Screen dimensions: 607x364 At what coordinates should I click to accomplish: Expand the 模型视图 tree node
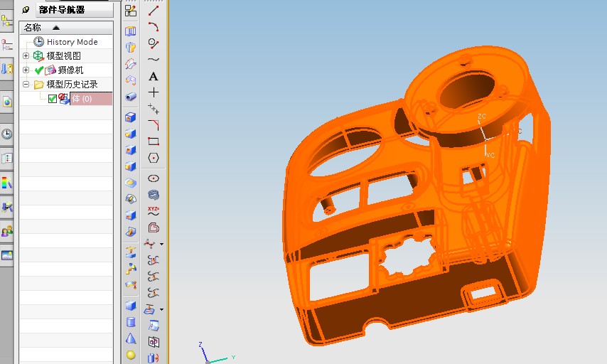(26, 55)
